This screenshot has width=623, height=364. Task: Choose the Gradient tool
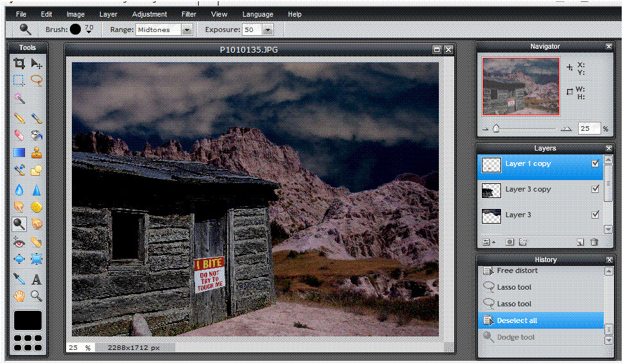point(19,153)
